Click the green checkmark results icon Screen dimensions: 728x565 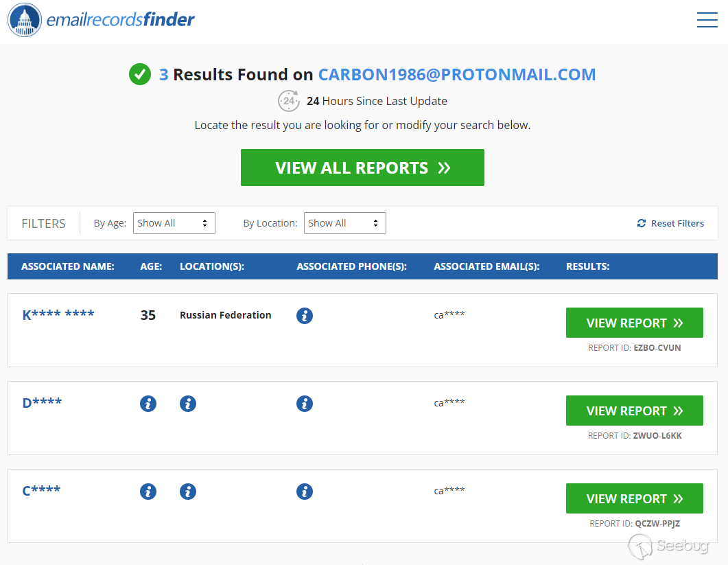point(140,74)
